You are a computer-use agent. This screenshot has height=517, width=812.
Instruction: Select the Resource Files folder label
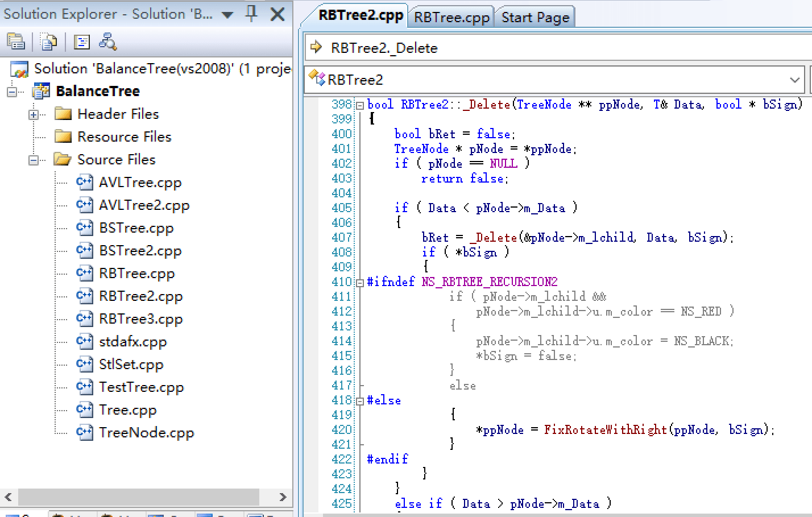click(x=125, y=137)
